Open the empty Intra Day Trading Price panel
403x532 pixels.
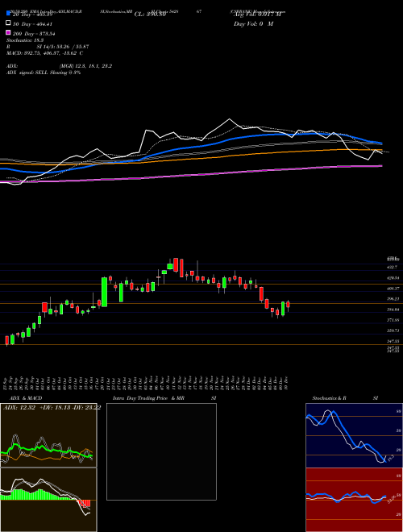[x=161, y=451]
